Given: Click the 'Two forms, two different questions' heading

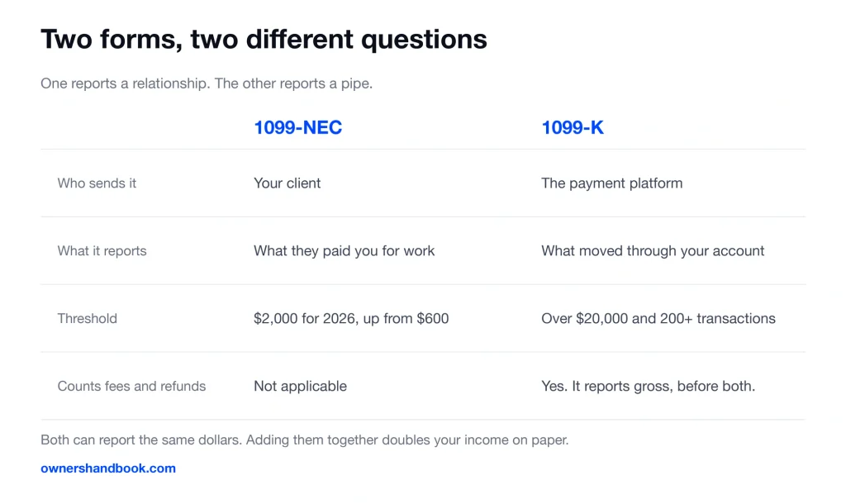Looking at the screenshot, I should pyautogui.click(x=264, y=40).
